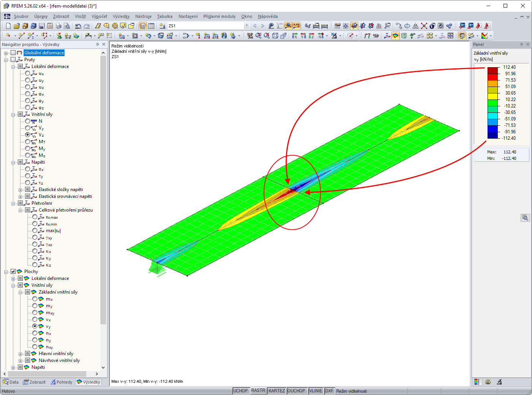
Task: Switch to the Pohledy navigator tab
Action: [x=62, y=382]
